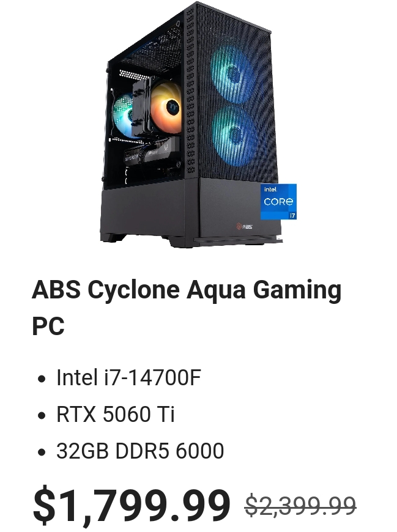This screenshot has width=397, height=532.
Task: Click the ABS logo on the case
Action: (x=245, y=226)
